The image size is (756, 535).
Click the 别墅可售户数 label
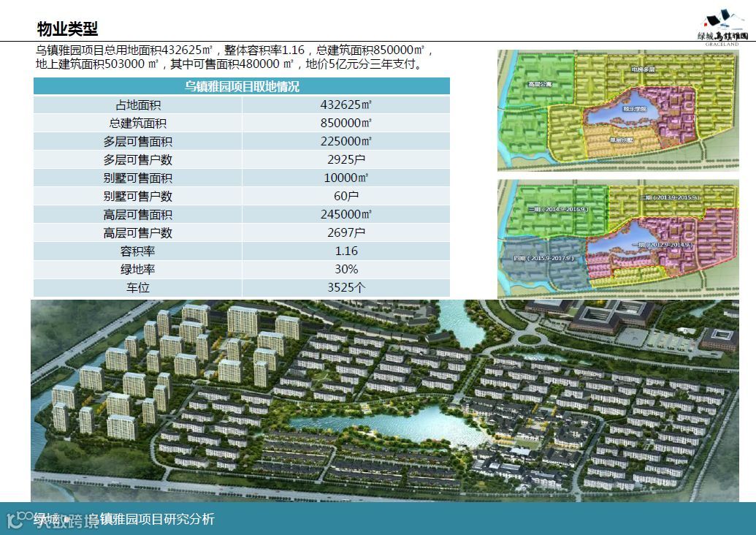pos(138,197)
